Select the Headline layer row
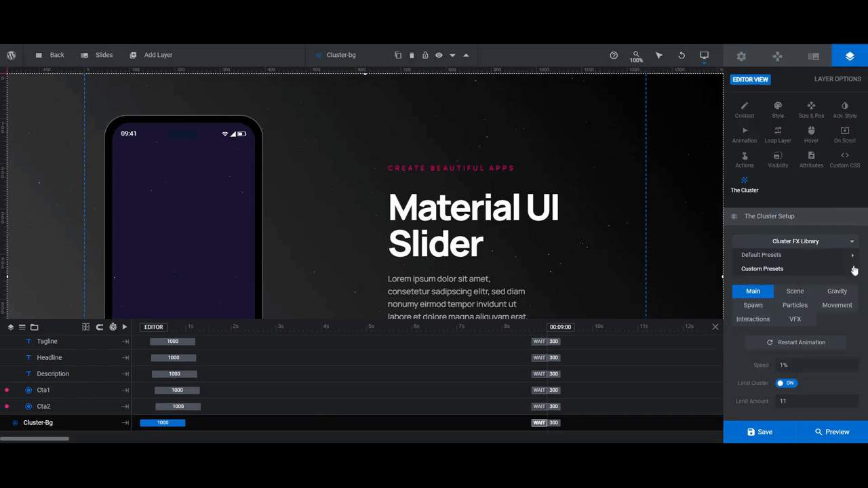This screenshot has width=868, height=488. (x=66, y=358)
